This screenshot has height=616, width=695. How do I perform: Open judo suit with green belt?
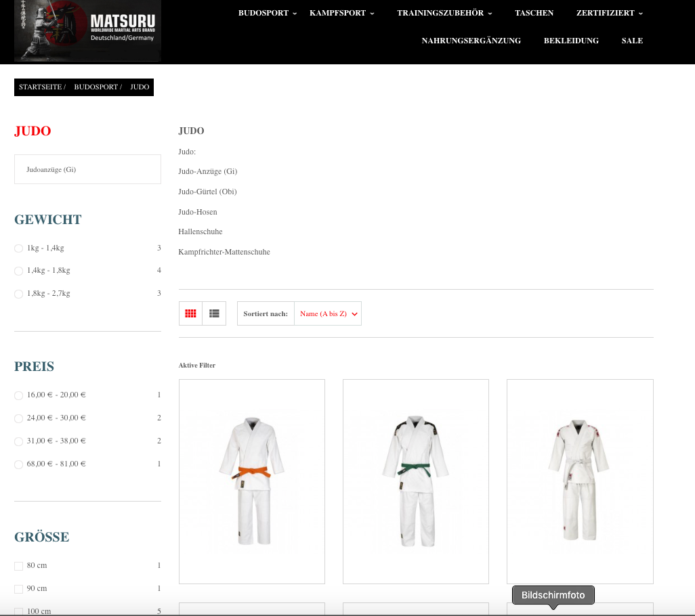pos(416,481)
